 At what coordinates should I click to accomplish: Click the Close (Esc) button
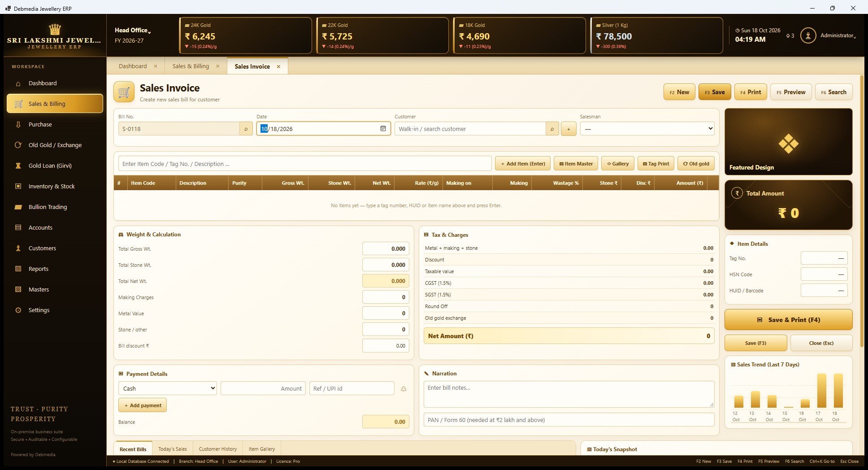[x=821, y=343]
